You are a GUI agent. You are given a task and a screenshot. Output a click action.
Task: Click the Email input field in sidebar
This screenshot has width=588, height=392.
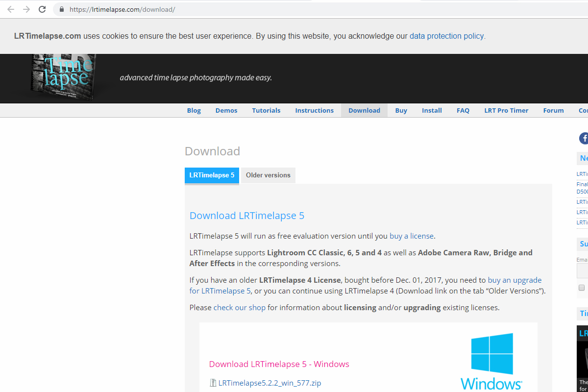click(x=582, y=271)
